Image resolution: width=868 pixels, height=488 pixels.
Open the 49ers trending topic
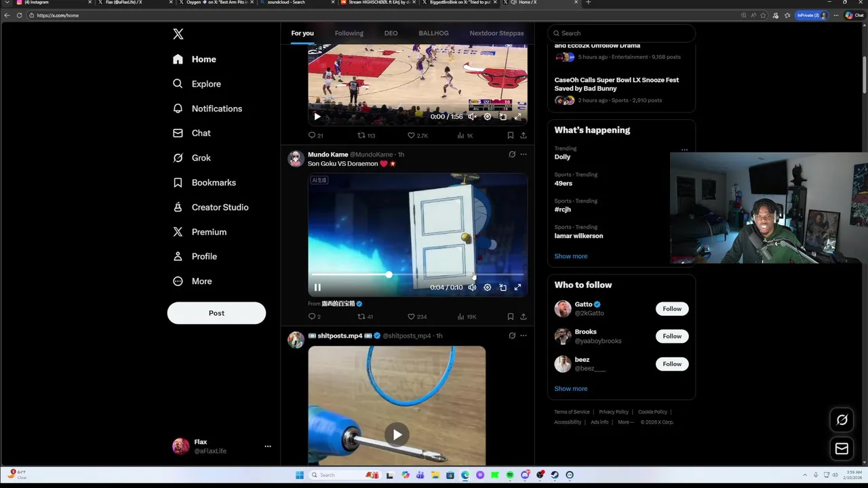[x=563, y=183]
